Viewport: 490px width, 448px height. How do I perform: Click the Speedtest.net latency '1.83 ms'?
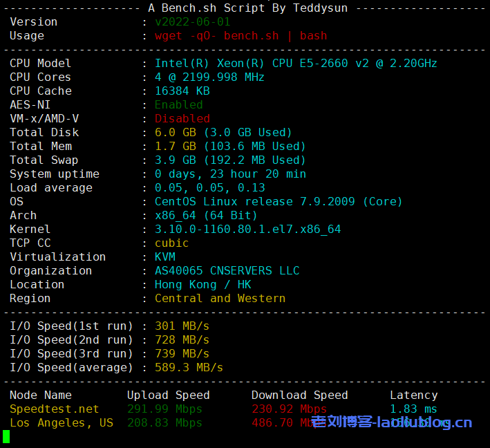point(413,409)
